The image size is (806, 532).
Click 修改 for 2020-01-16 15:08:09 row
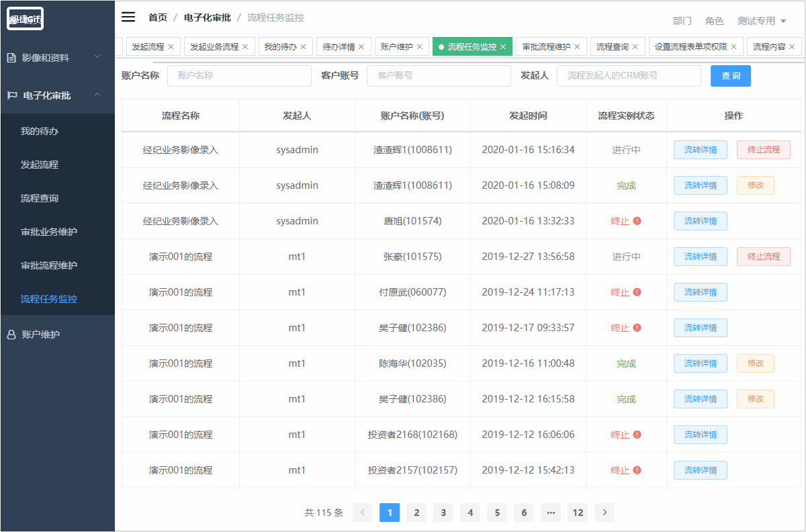pyautogui.click(x=756, y=185)
